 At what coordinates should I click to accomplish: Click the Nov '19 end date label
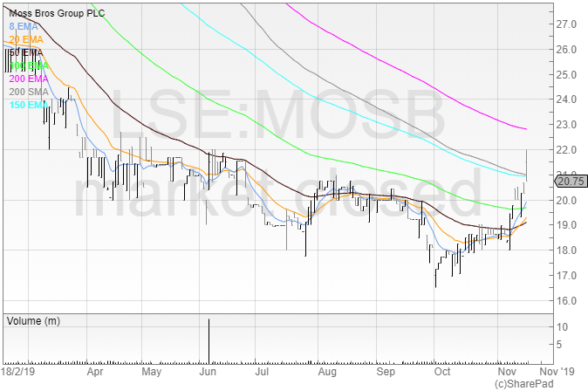coord(557,372)
